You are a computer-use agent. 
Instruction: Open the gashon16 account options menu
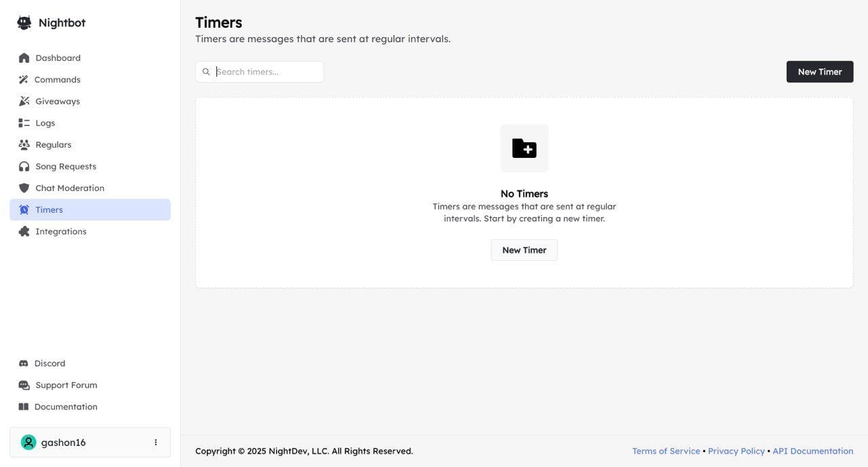tap(155, 443)
